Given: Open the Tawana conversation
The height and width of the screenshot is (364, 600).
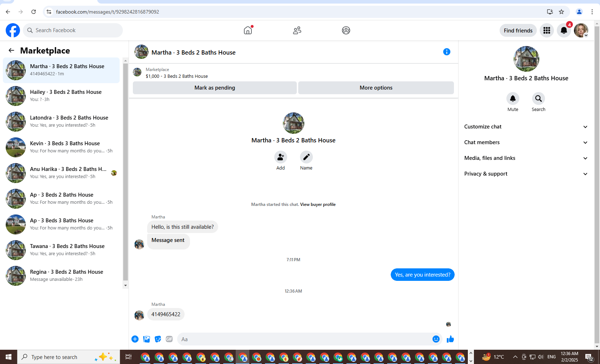Looking at the screenshot, I should pyautogui.click(x=61, y=250).
